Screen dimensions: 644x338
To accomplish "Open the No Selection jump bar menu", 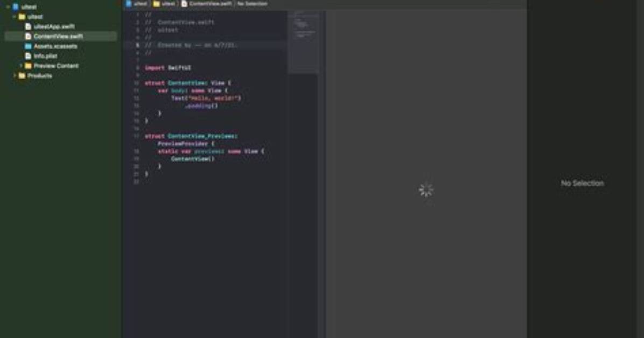I will (252, 4).
